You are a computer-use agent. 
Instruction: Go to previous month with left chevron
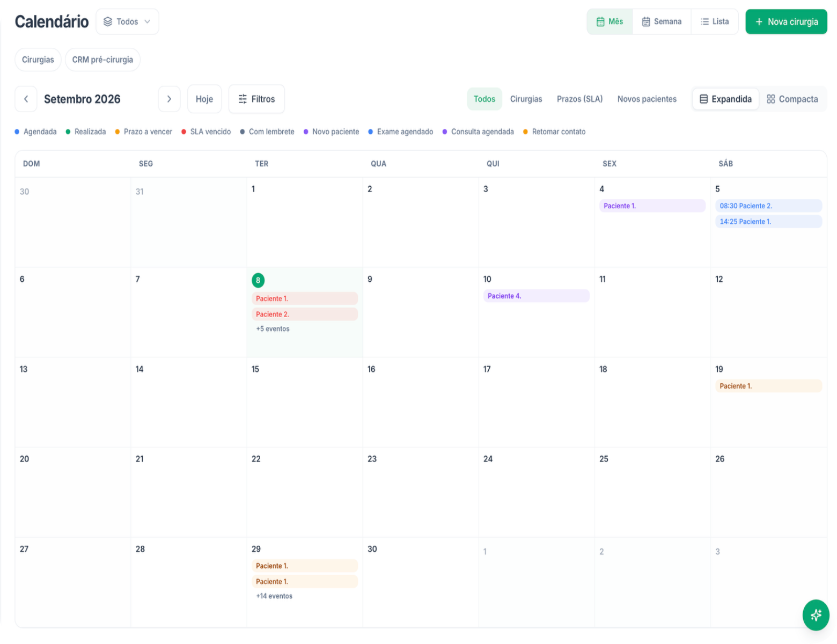26,99
